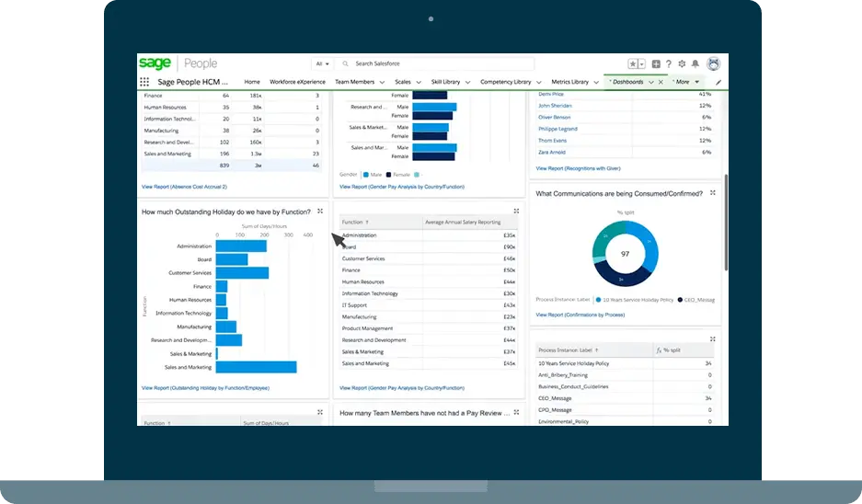
Task: Click IT Support row in salary table
Action: (429, 305)
